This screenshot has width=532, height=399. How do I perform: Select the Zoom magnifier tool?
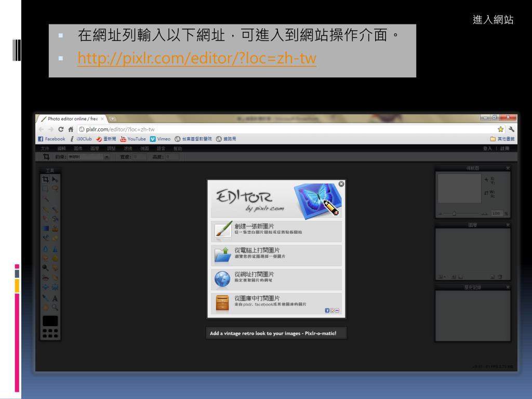click(x=55, y=308)
